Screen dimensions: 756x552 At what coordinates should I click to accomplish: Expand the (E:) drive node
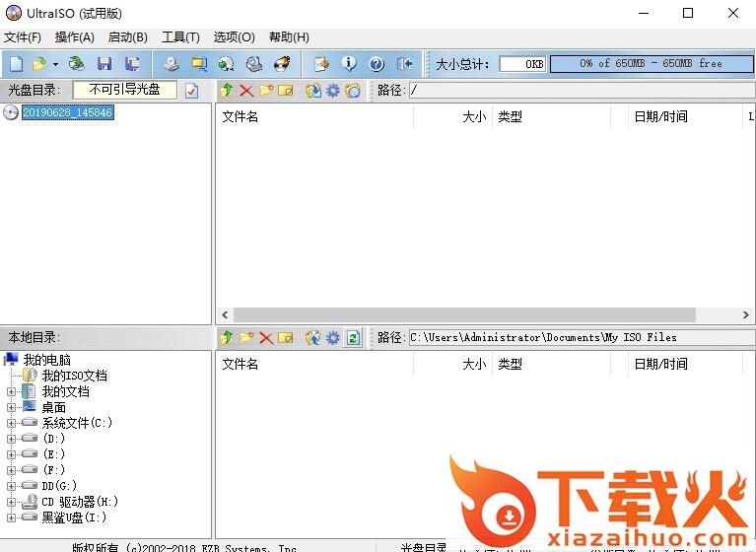click(x=12, y=454)
